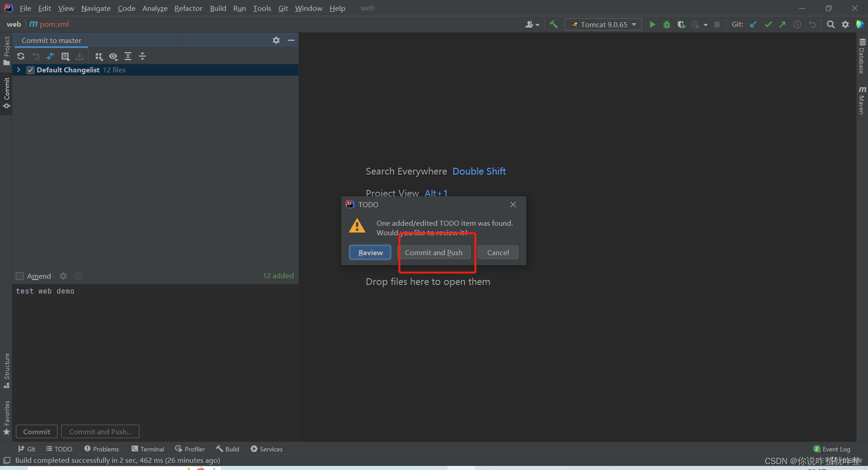This screenshot has width=868, height=470.
Task: Select the Commit to master tab
Action: [52, 40]
